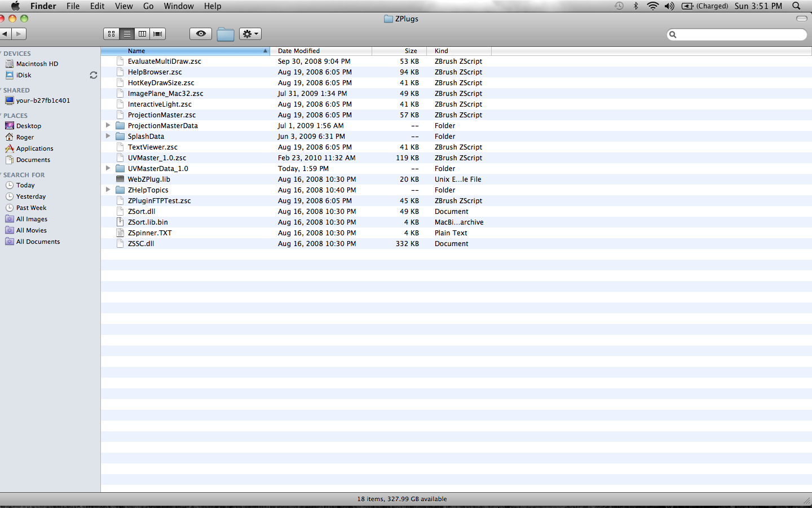The width and height of the screenshot is (812, 508).
Task: Switch to icon view
Action: click(x=111, y=34)
